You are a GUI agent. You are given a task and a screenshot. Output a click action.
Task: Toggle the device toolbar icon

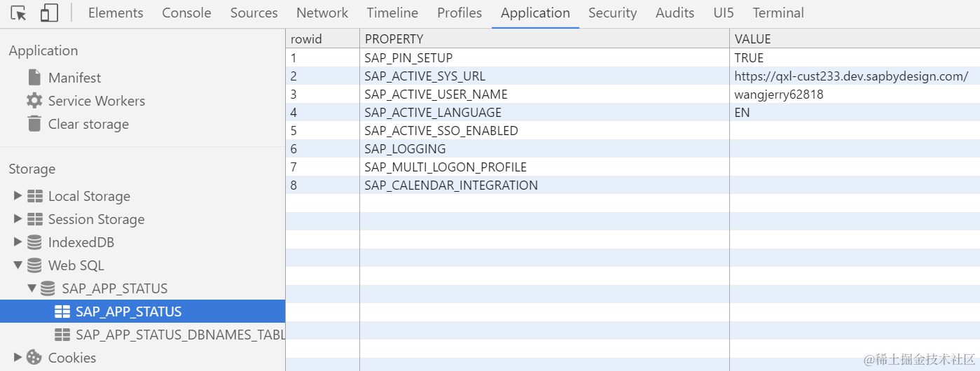click(x=48, y=13)
